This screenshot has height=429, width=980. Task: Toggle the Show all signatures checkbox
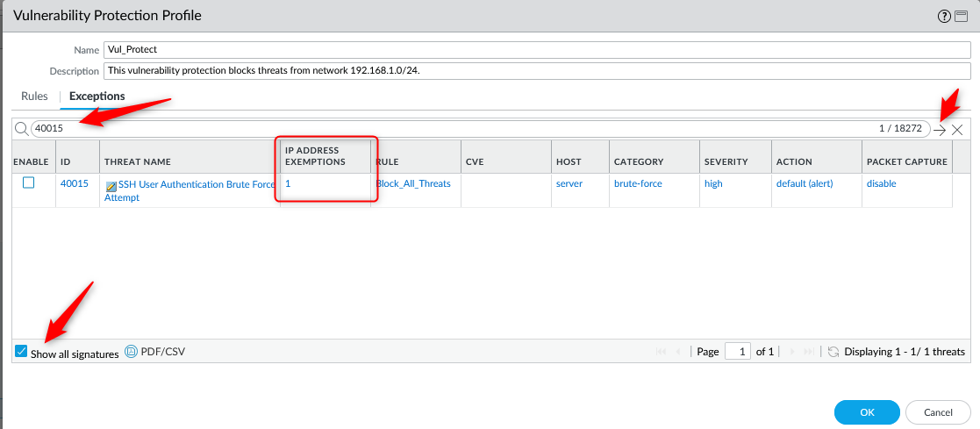coord(21,352)
